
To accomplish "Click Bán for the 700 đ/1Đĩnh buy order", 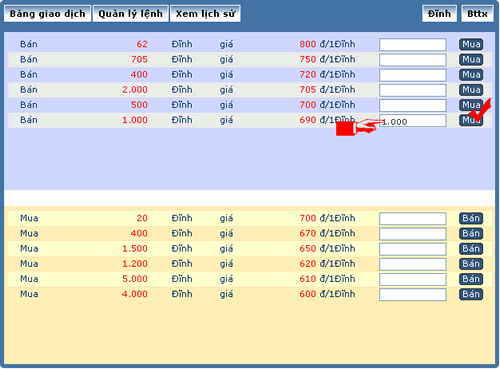I will coord(471,218).
